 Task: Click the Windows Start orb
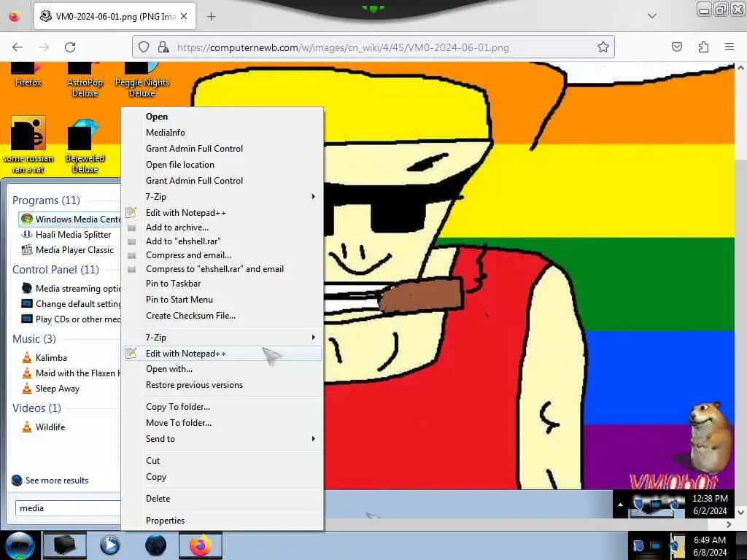[x=20, y=545]
